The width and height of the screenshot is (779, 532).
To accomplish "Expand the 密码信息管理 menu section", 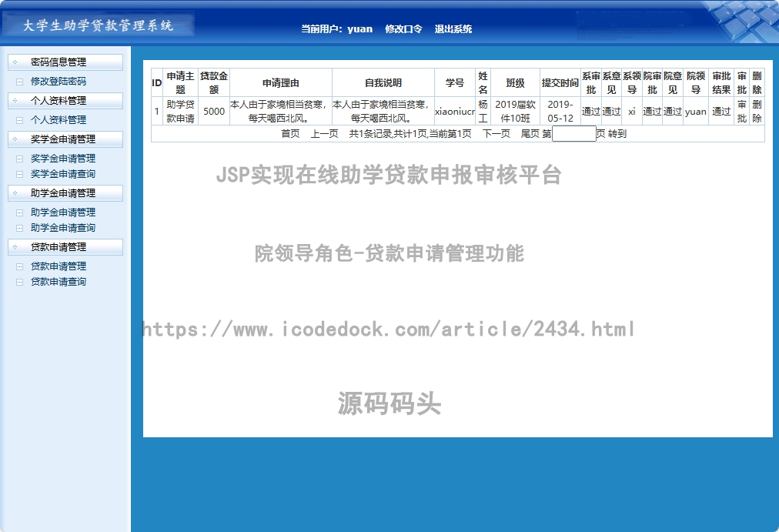I will click(65, 62).
